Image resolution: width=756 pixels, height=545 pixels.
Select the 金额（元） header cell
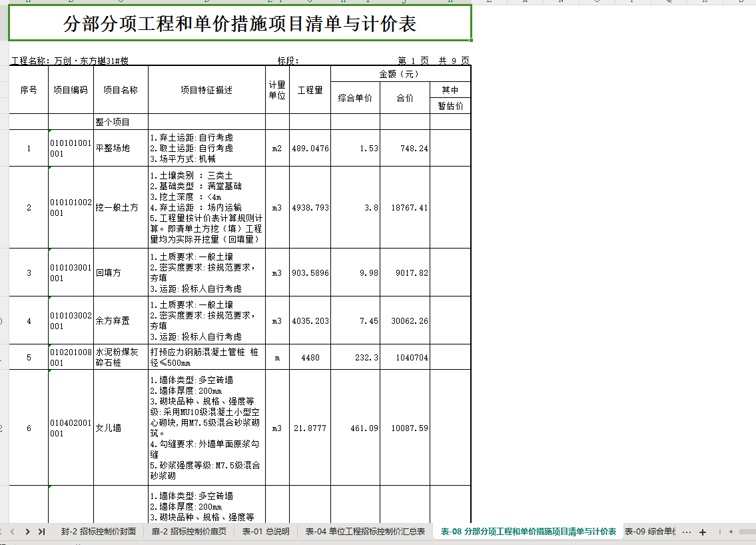tap(401, 74)
